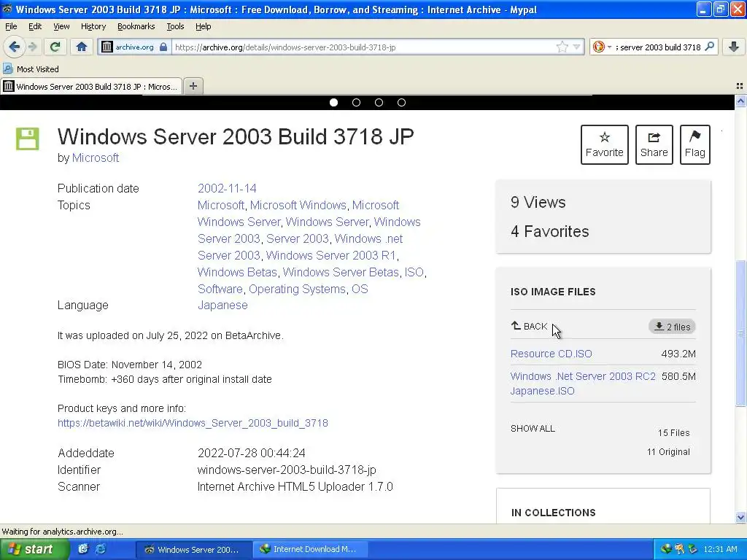
Task: Click the first system tray icon
Action: pos(666,549)
